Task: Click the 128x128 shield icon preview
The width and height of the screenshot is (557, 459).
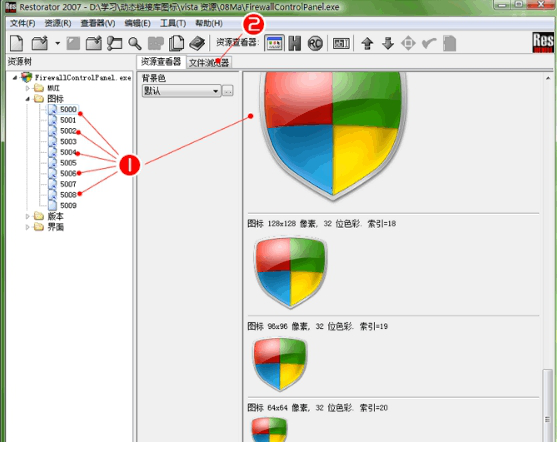Action: [290, 272]
